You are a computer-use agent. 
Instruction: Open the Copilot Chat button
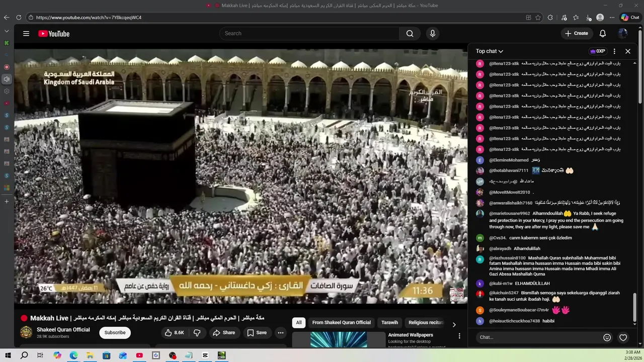pos(630,17)
